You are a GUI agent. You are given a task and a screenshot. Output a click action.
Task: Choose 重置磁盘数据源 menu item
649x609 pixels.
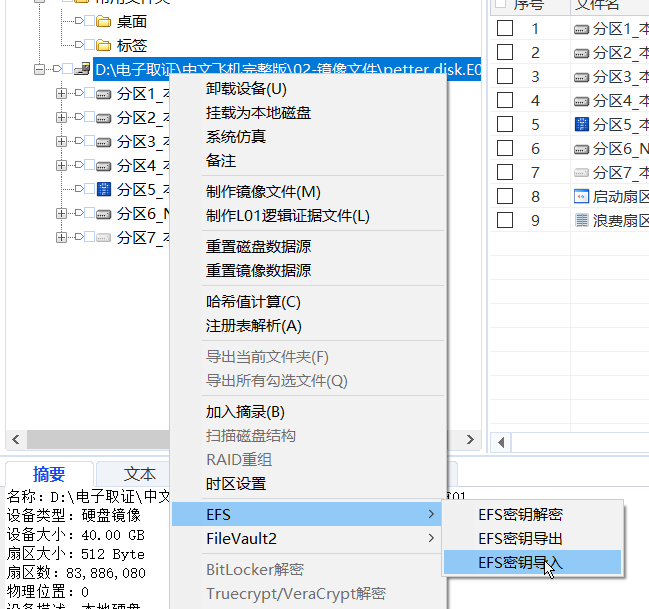pos(309,247)
